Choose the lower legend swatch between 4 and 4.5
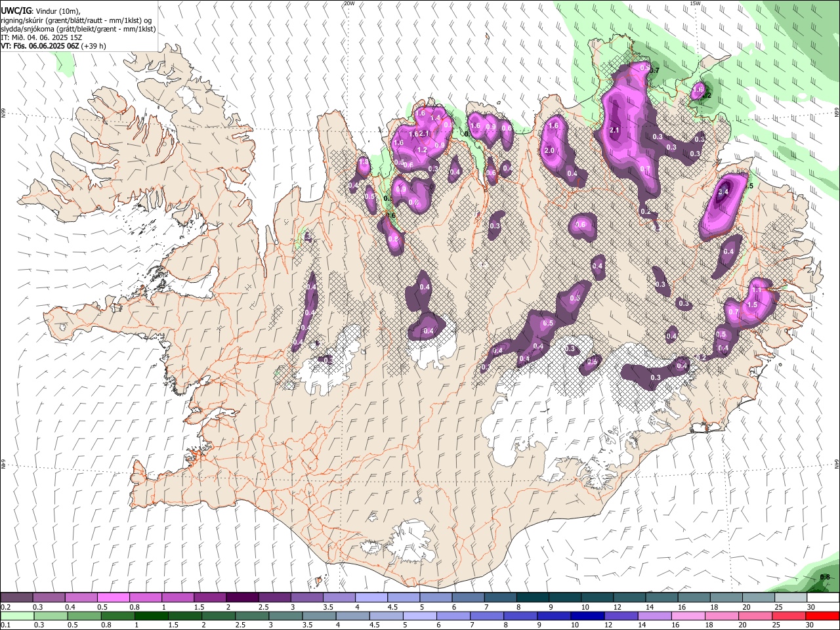This screenshot has width=840, height=630. 352,616
